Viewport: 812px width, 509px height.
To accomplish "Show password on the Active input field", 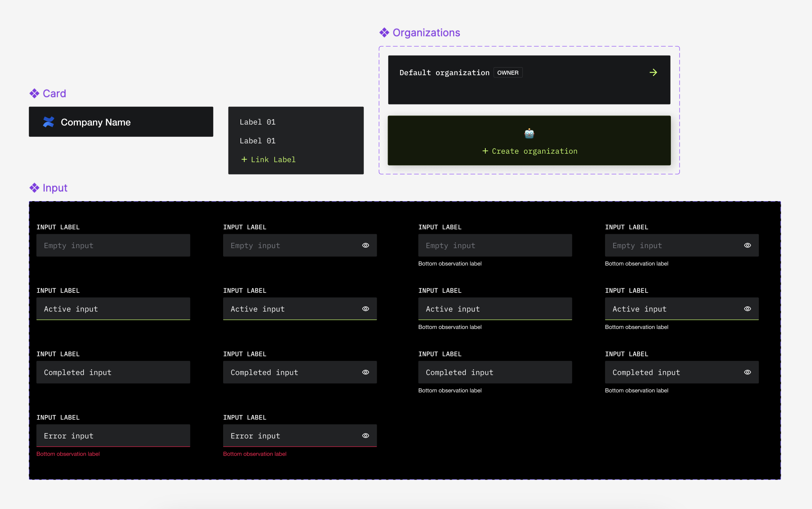I will coord(365,309).
